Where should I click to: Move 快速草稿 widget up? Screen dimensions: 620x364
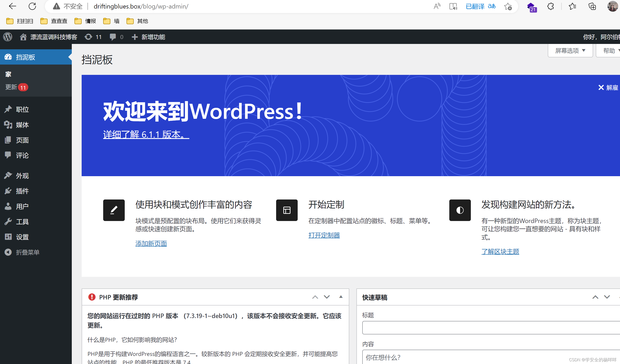tap(595, 297)
